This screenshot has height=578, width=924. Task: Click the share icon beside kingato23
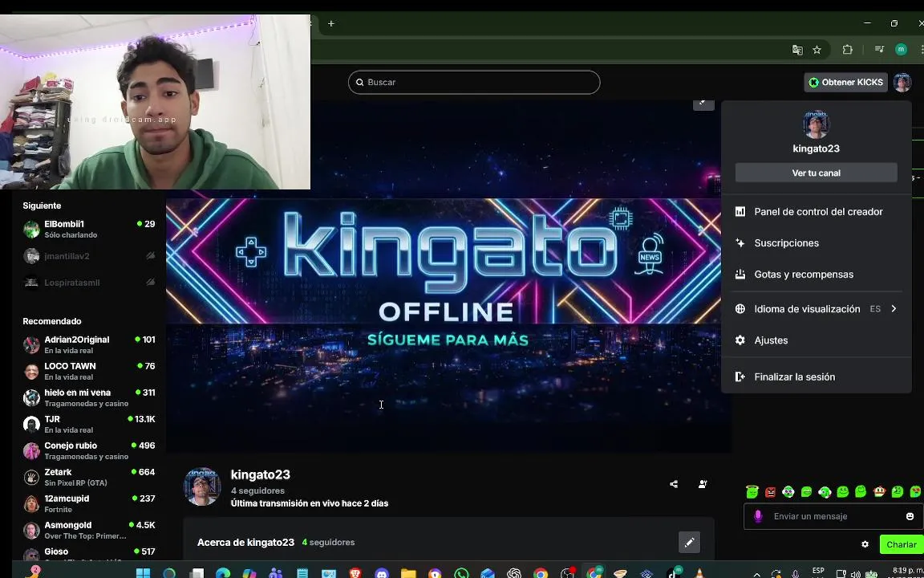pos(674,484)
